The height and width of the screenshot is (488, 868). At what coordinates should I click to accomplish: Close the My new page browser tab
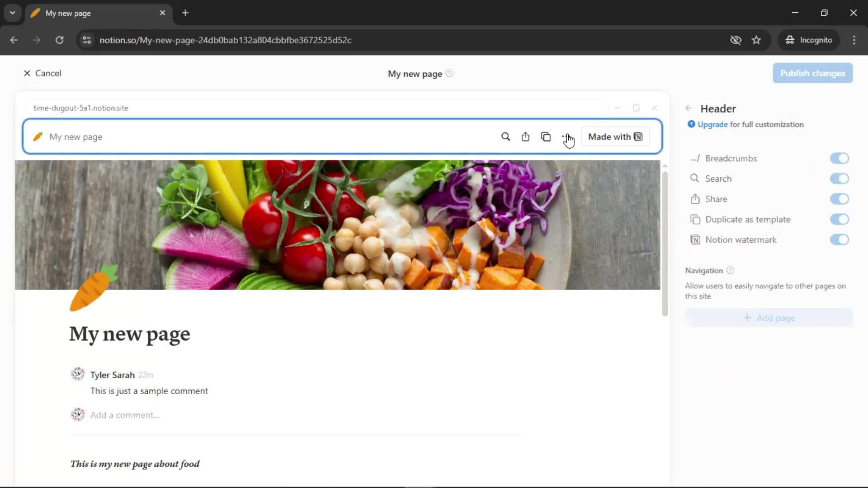(x=162, y=13)
